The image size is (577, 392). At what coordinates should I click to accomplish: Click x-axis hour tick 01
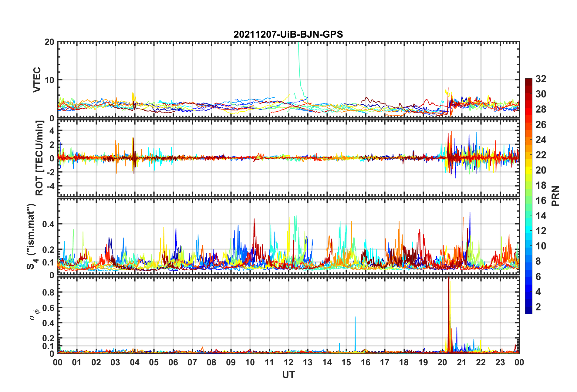77,362
